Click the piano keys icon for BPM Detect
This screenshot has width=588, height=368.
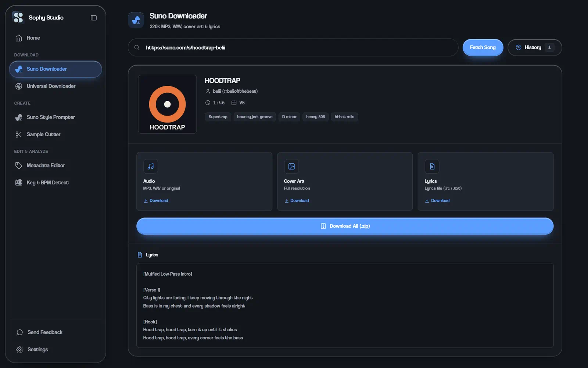(x=19, y=183)
